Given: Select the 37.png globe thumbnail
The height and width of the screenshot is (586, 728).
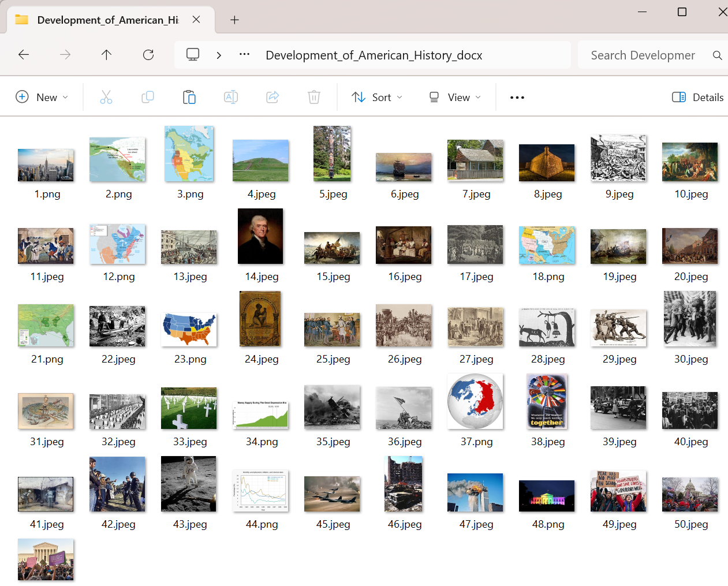Looking at the screenshot, I should [x=476, y=402].
